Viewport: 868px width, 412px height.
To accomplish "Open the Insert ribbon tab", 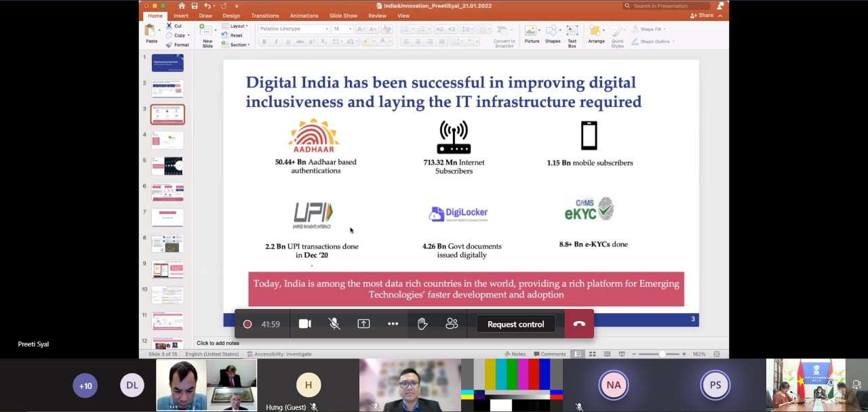I will click(181, 16).
